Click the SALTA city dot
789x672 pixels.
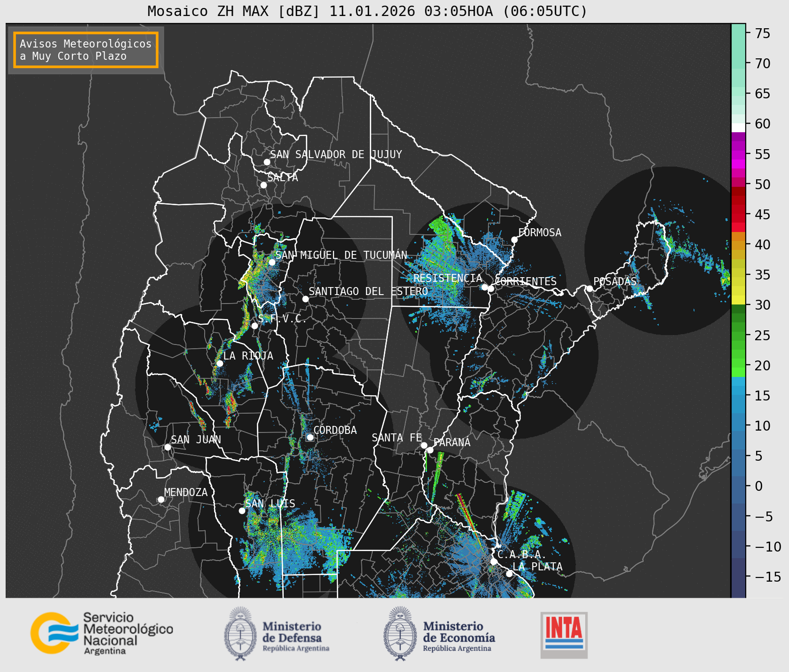(264, 185)
